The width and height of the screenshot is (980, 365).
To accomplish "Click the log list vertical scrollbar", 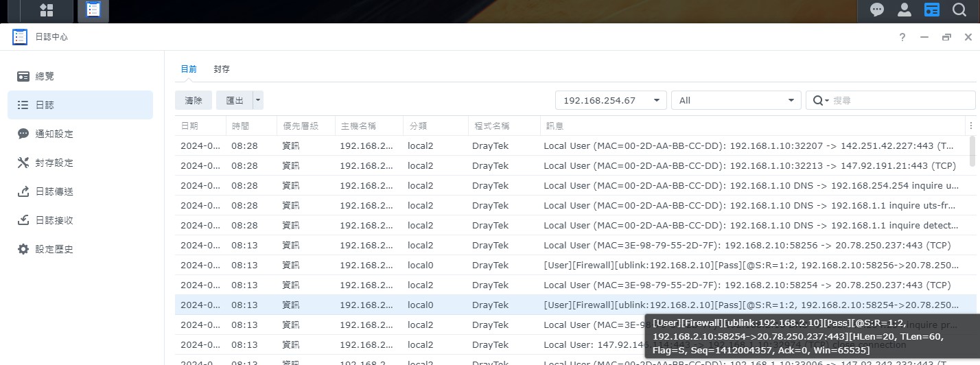I will point(972,151).
